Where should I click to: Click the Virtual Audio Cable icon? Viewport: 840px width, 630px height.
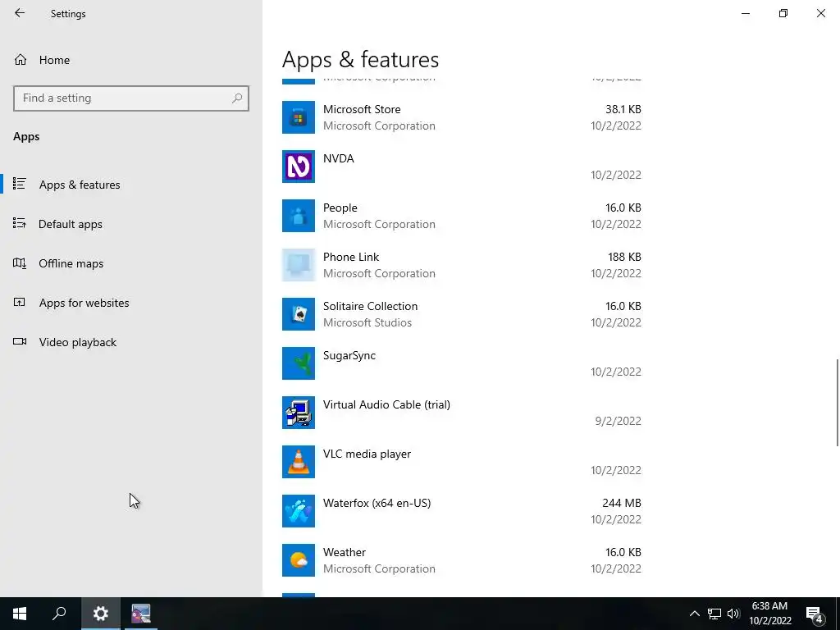click(299, 413)
